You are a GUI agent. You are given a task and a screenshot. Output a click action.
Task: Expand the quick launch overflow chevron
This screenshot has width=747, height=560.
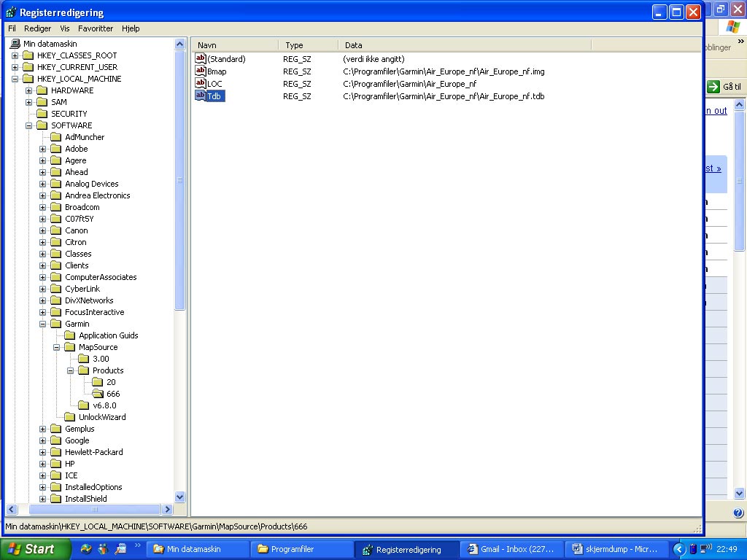coord(138,545)
